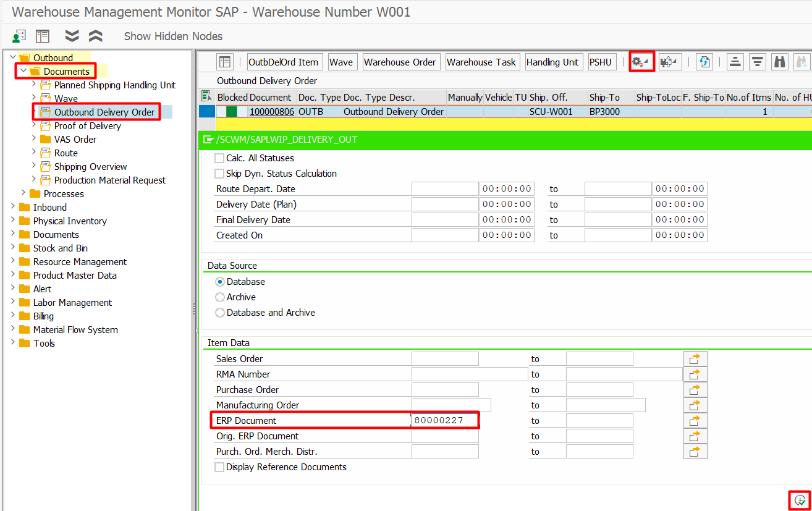This screenshot has width=812, height=511.
Task: Expand the Processes node
Action: [x=23, y=193]
